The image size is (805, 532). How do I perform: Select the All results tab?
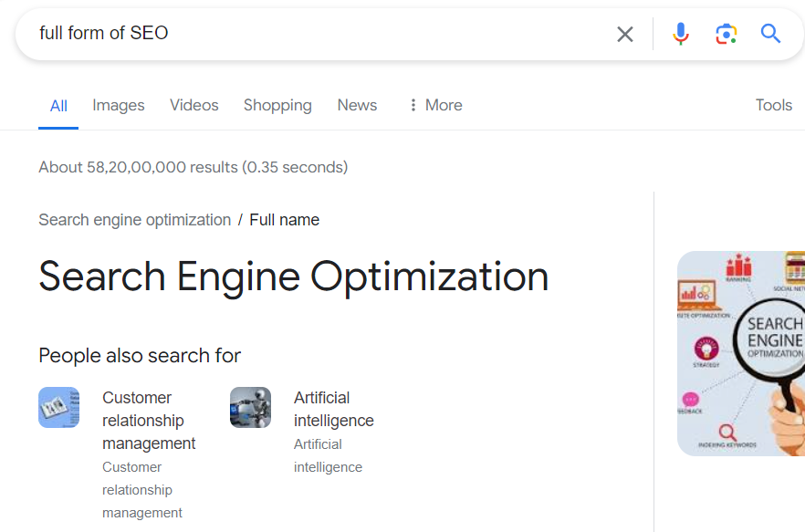[58, 106]
